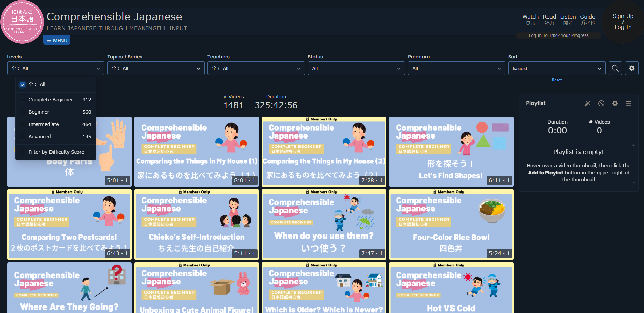Click the Comprehensible Japanese site title
Image resolution: width=644 pixels, height=313 pixels.
[114, 17]
